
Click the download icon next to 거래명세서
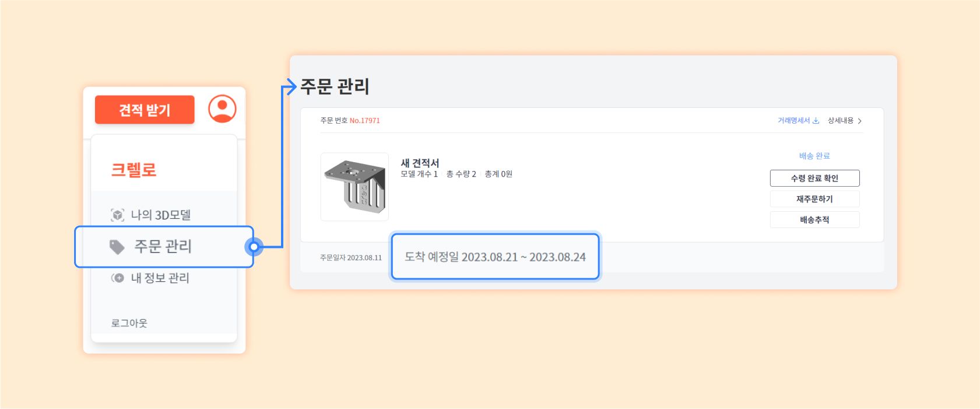pyautogui.click(x=816, y=121)
